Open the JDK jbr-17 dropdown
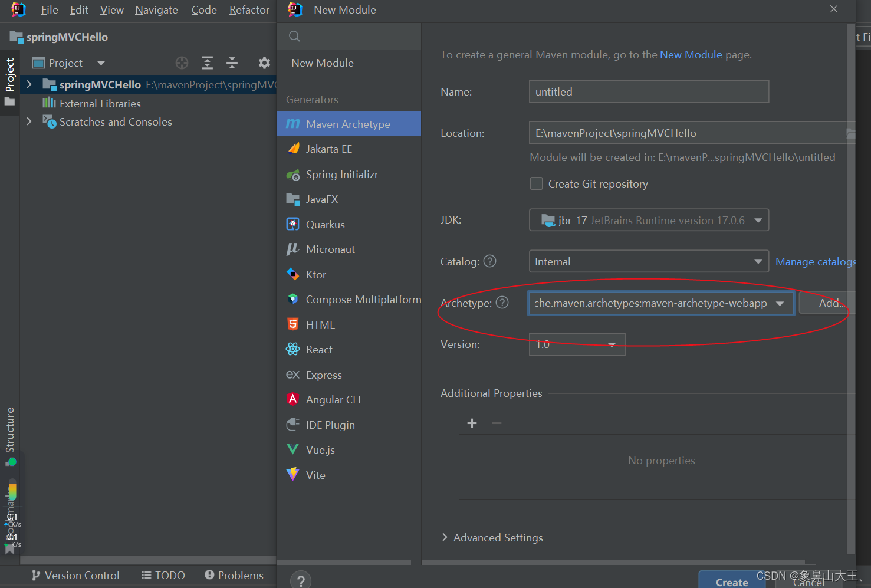871x588 pixels. coord(649,220)
